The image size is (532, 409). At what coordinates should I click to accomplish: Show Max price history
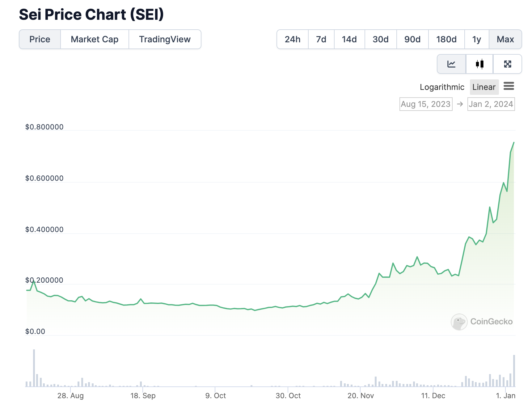505,39
